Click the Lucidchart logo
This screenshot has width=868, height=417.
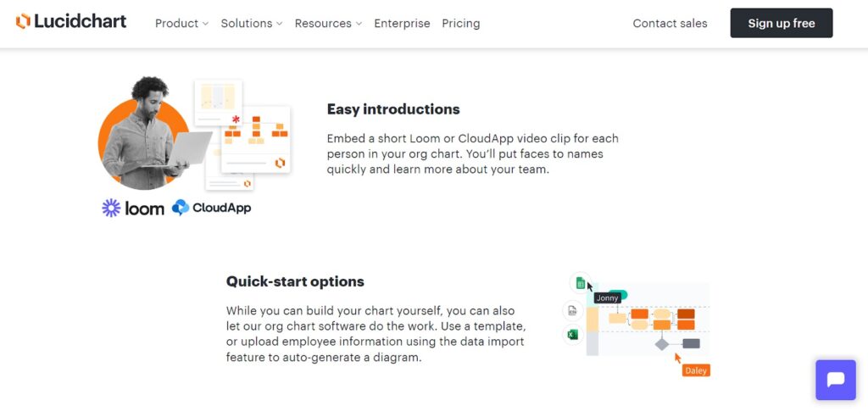coord(71,21)
